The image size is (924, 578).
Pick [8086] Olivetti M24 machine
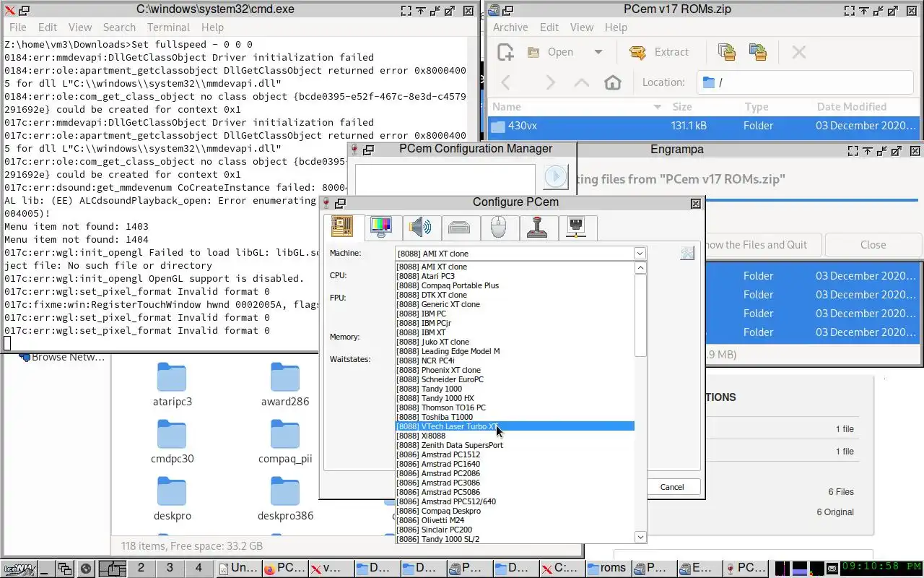point(515,520)
